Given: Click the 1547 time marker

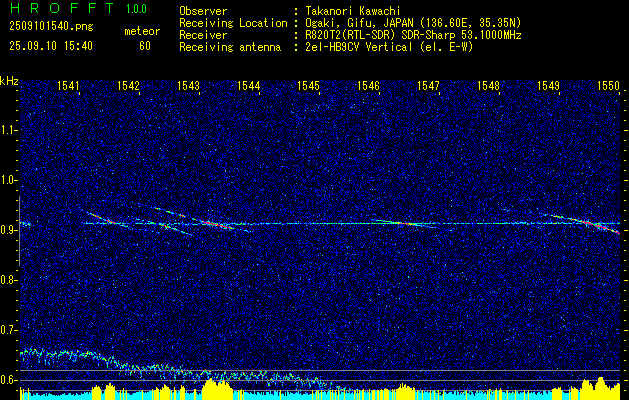Looking at the screenshot, I should point(428,85).
